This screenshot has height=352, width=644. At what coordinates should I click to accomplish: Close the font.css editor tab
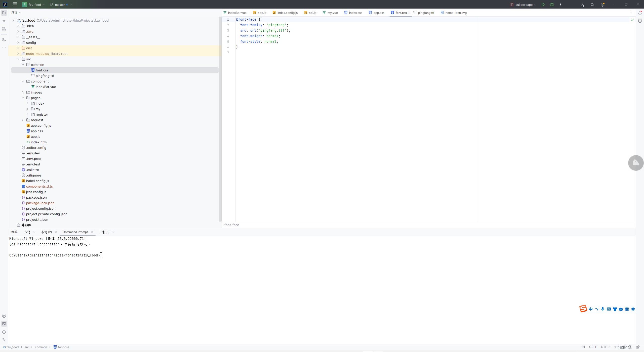pyautogui.click(x=409, y=13)
